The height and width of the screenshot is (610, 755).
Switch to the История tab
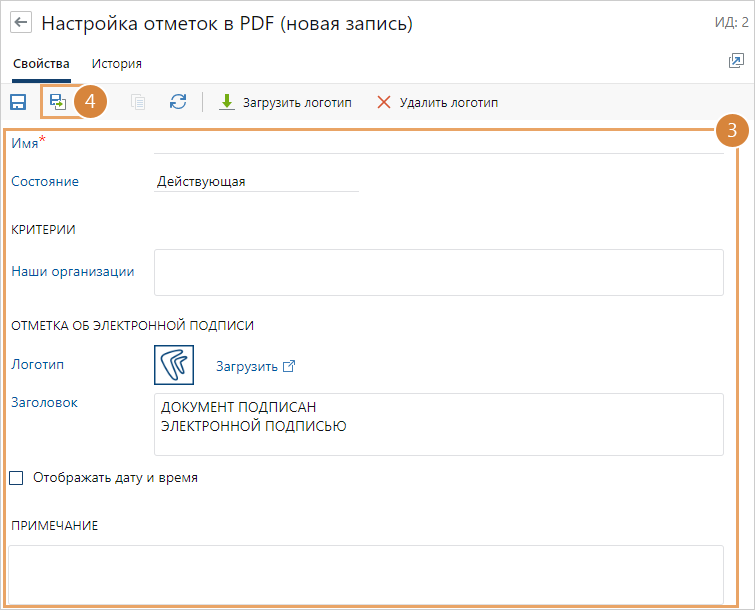click(117, 64)
